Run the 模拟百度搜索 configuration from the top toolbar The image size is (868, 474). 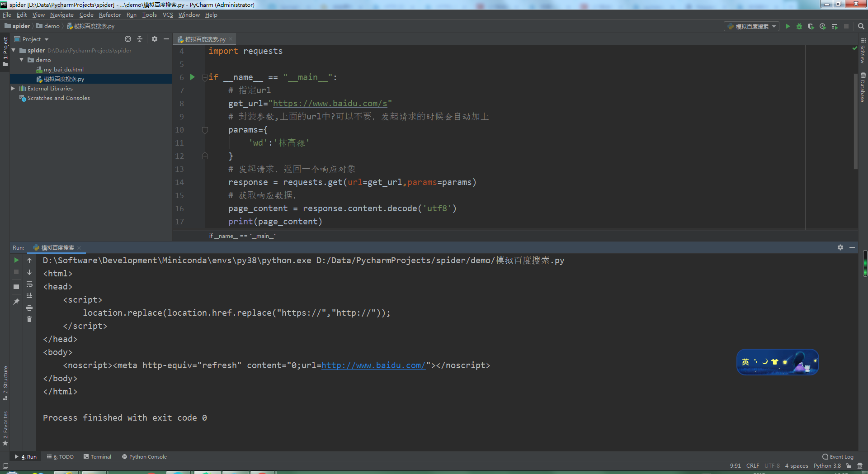(788, 26)
